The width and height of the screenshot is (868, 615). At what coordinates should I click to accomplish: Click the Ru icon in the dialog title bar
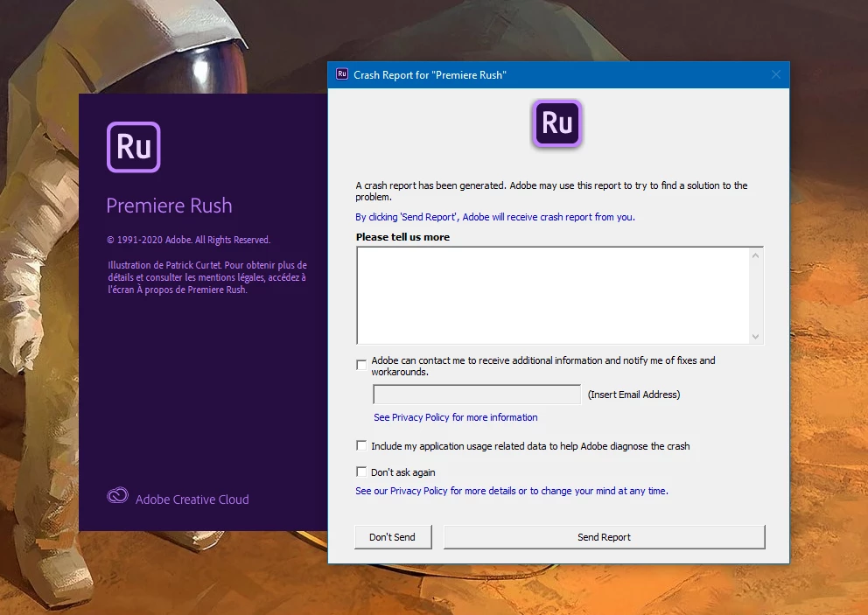pyautogui.click(x=341, y=74)
